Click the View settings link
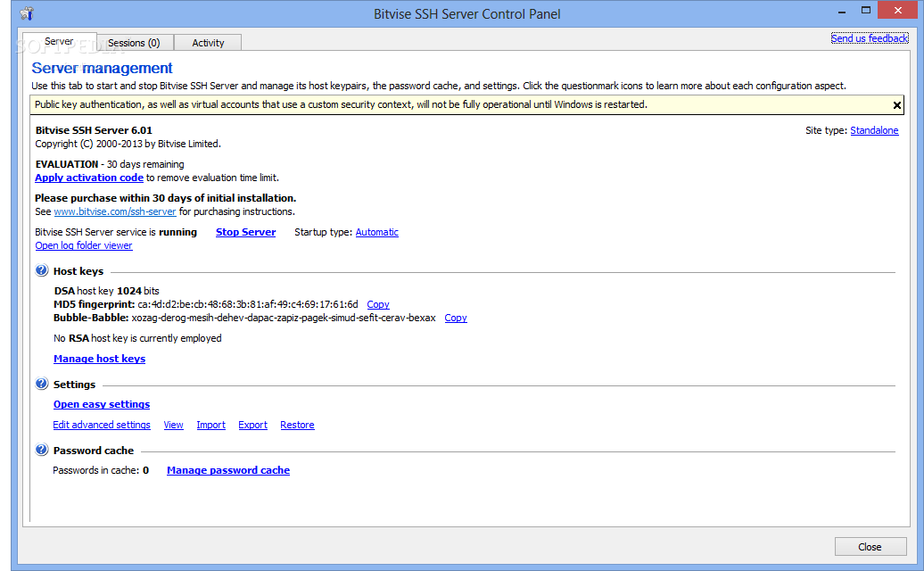This screenshot has width=924, height=571. [x=173, y=425]
